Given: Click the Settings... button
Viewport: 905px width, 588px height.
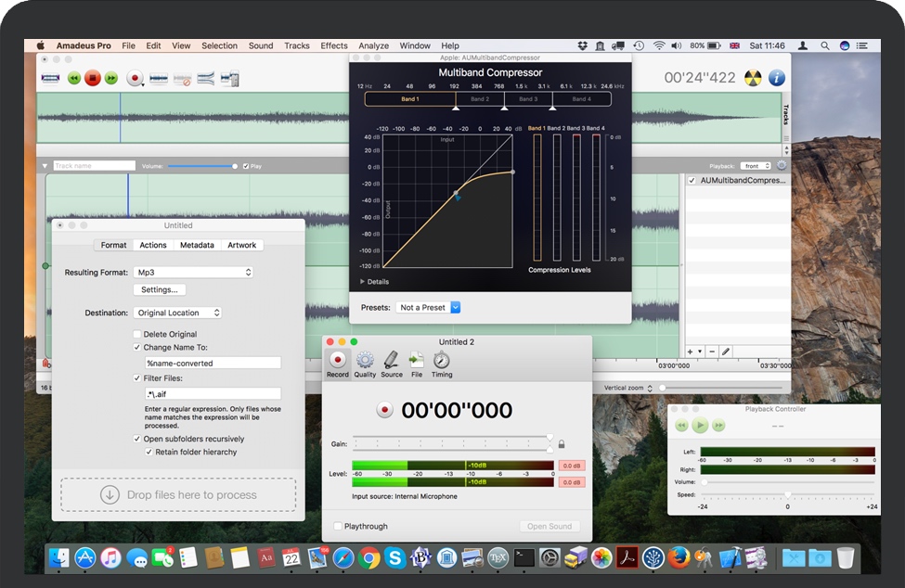Looking at the screenshot, I should coord(160,289).
